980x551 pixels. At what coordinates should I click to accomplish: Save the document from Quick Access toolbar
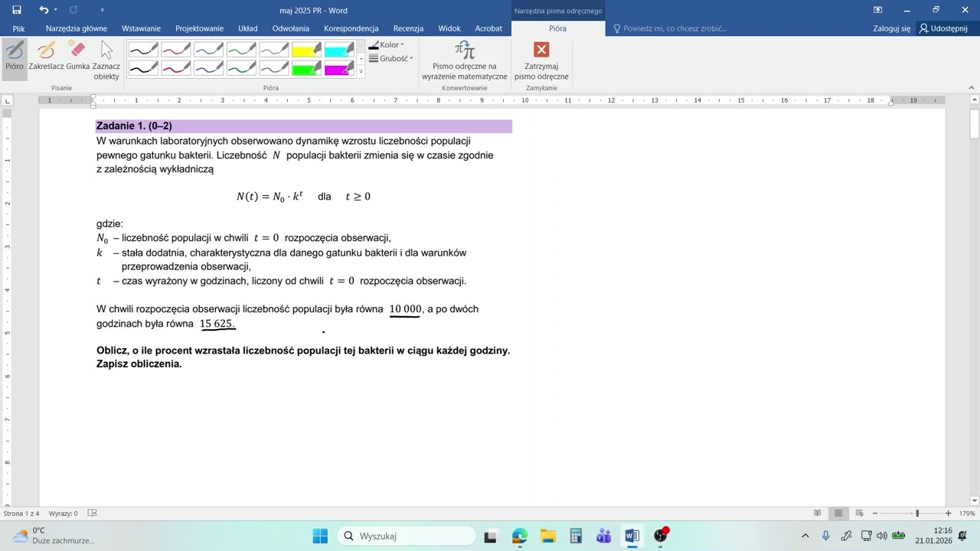click(17, 10)
